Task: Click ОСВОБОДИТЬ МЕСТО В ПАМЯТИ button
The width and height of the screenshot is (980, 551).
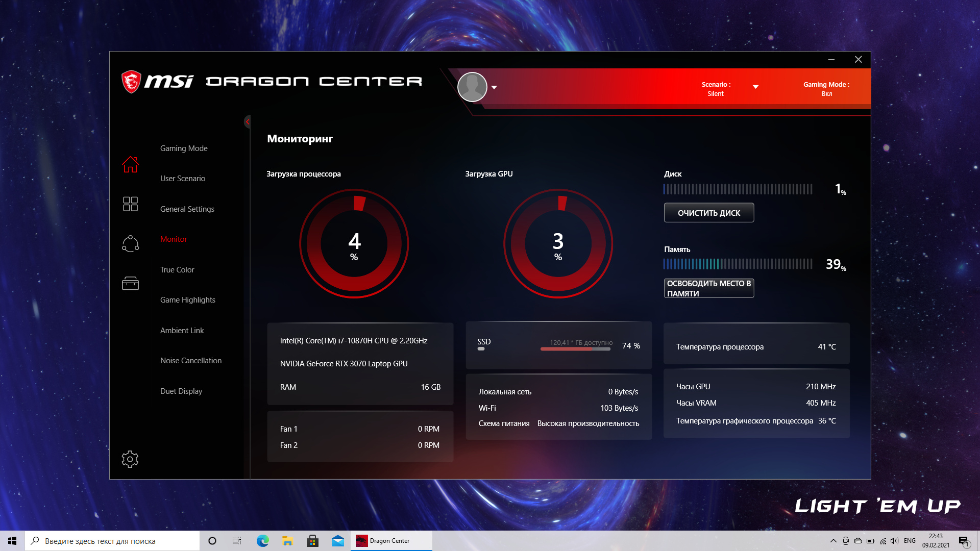Action: (x=709, y=288)
